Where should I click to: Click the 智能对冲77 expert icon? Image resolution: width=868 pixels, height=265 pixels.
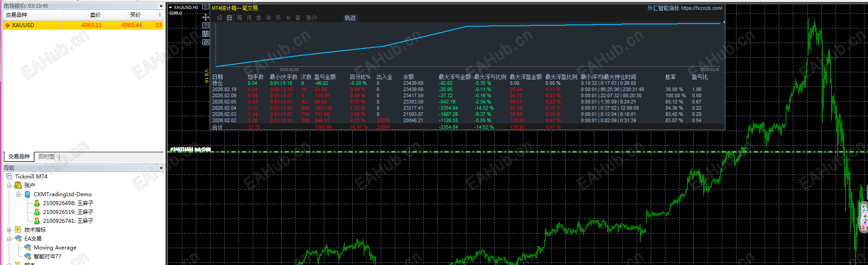(28, 257)
